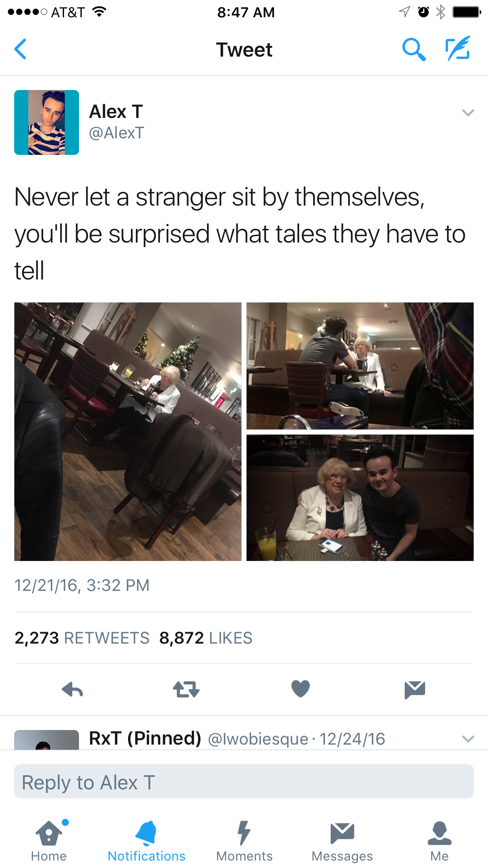Tap the reply arrow icon under the tweet

73,690
